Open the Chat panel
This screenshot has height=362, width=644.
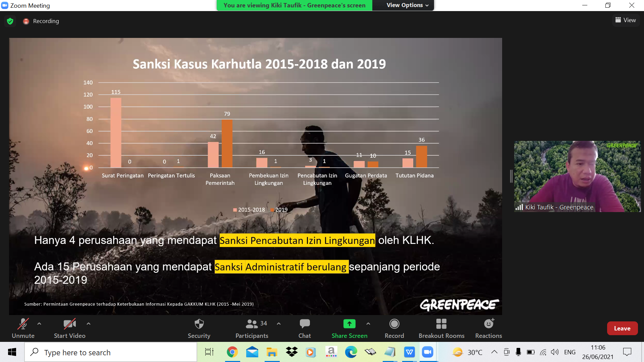304,328
